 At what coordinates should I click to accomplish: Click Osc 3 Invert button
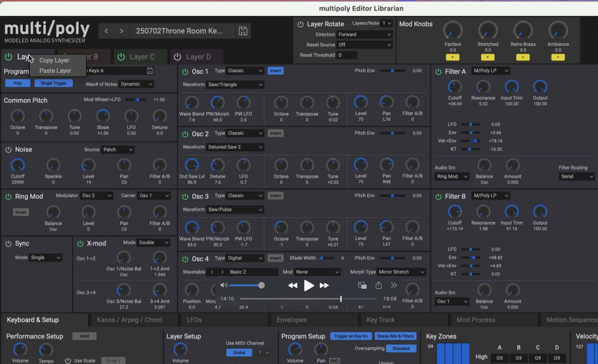(275, 196)
